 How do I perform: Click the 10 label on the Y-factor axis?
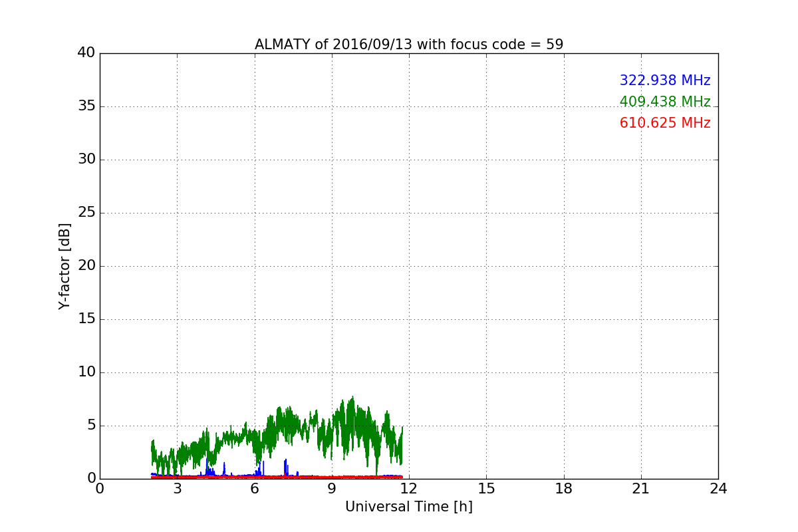[x=86, y=372]
